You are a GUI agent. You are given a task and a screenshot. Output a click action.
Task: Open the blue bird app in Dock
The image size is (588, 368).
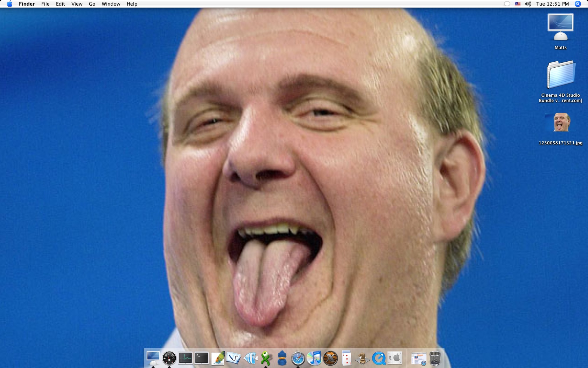[282, 358]
